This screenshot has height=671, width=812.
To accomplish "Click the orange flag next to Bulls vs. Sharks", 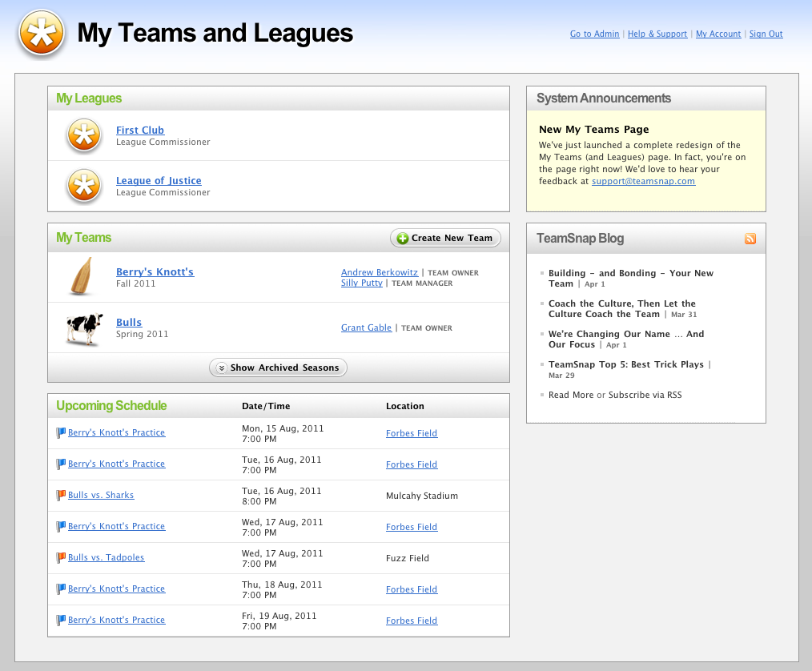I will click(61, 495).
